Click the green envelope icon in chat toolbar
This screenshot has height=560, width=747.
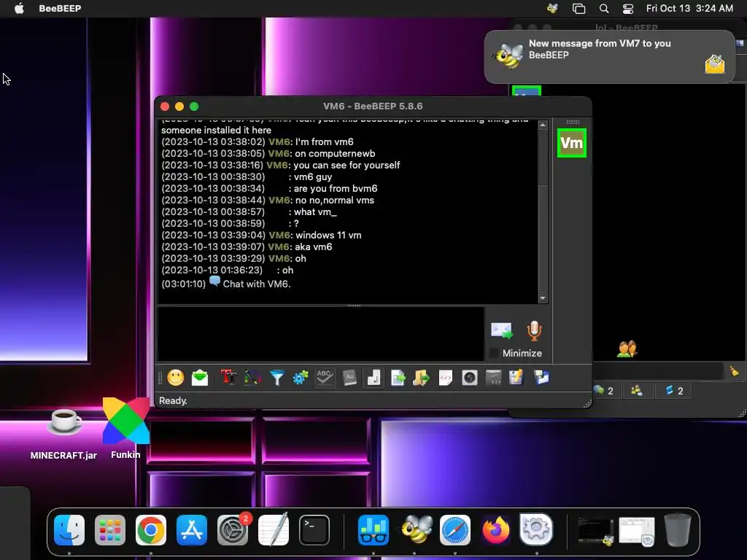[200, 378]
